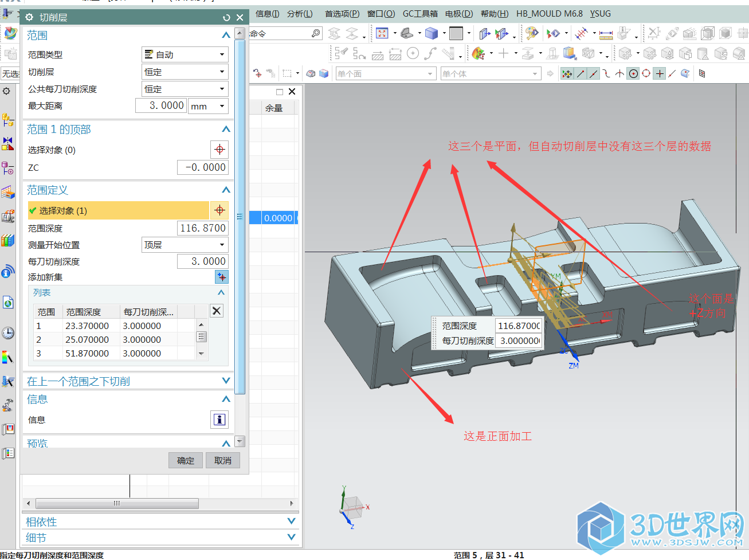Screen dimensions: 749x560
Task: Click the Fit view toolbar icon
Action: 382,33
